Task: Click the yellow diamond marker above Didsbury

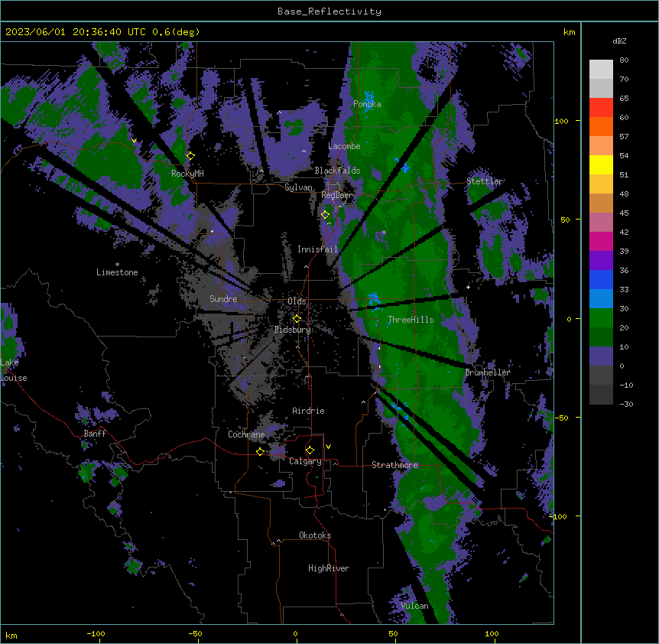Action: tap(297, 319)
